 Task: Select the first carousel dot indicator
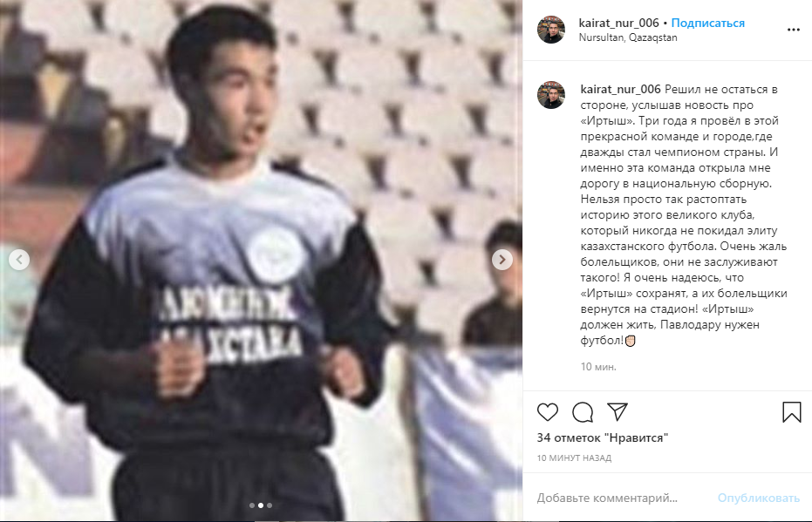pos(252,505)
